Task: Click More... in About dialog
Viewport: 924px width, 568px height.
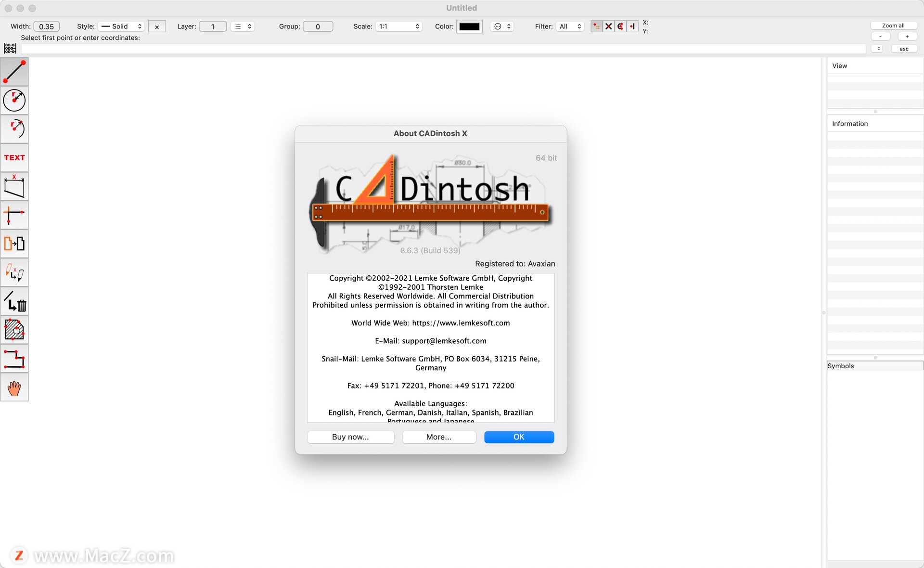Action: 439,437
